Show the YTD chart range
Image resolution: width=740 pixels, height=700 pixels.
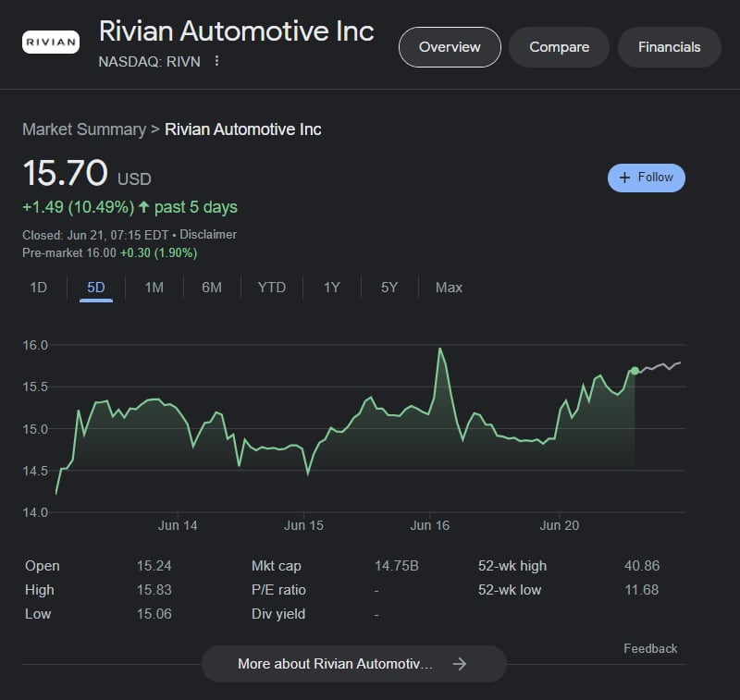pyautogui.click(x=271, y=288)
